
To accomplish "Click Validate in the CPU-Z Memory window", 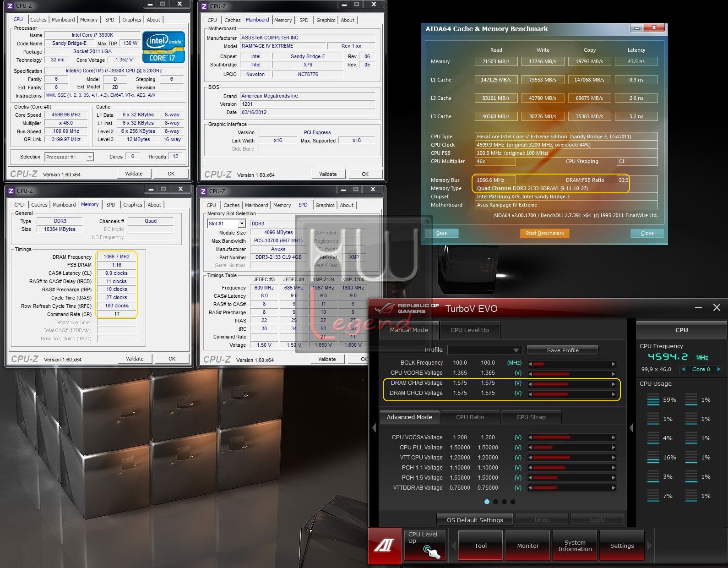I will pyautogui.click(x=135, y=359).
